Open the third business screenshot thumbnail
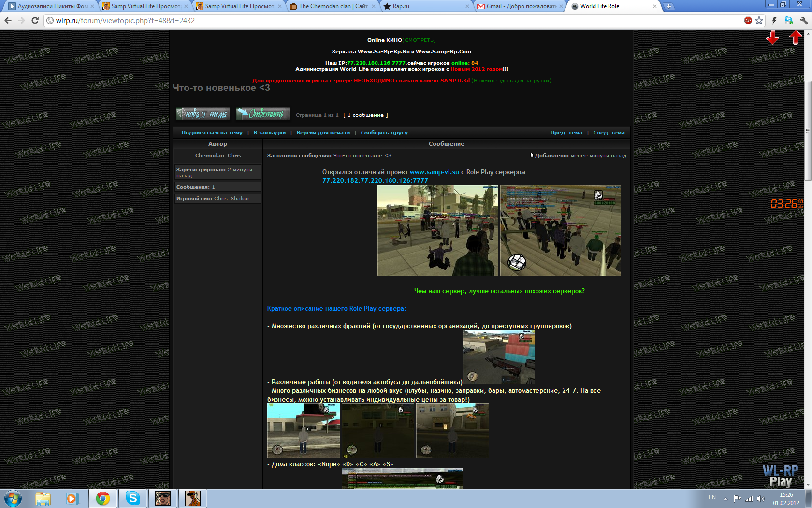Screen dimensions: 812x508 [x=452, y=431]
